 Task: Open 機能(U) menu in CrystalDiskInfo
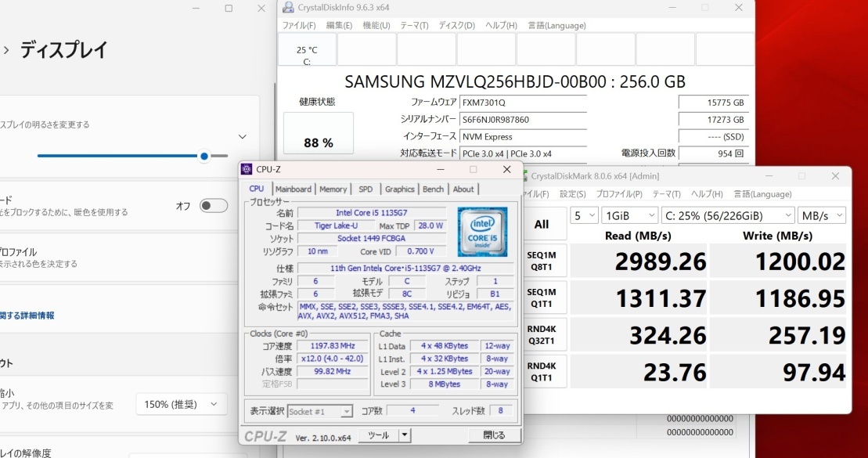[376, 26]
